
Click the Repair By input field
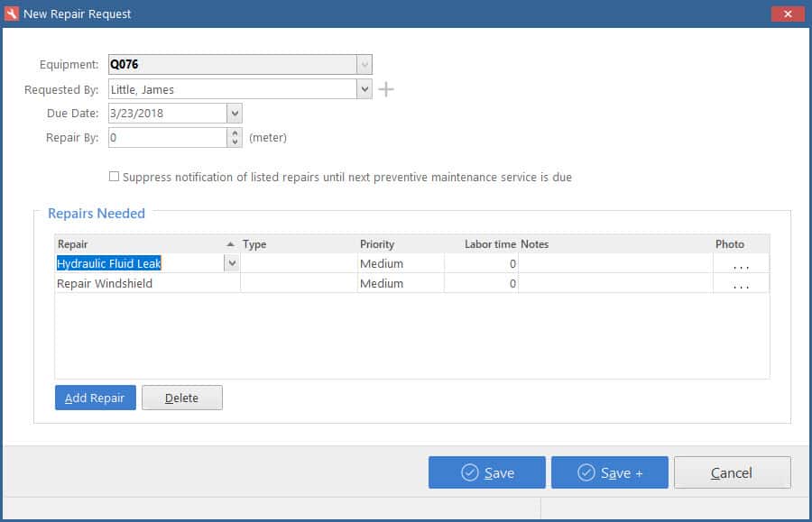pos(167,138)
